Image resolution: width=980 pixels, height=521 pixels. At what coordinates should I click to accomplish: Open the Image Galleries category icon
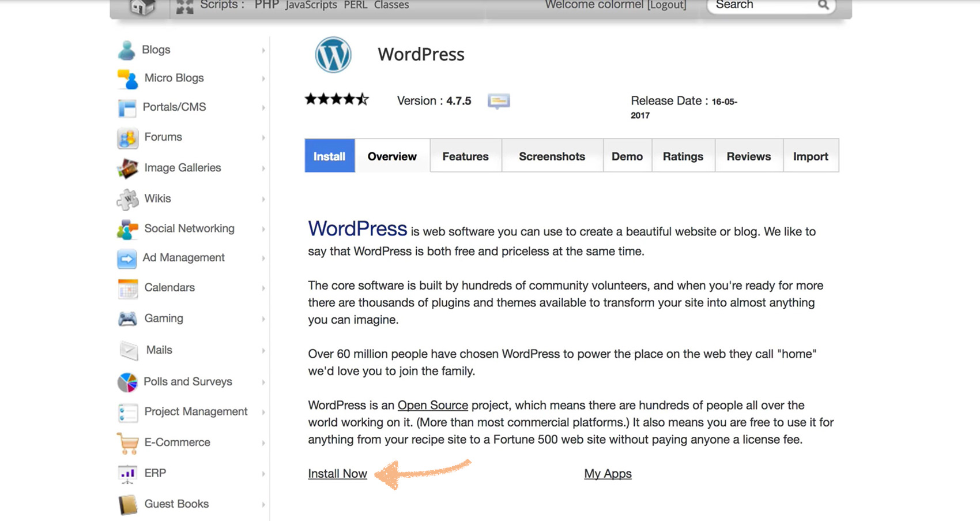(127, 168)
